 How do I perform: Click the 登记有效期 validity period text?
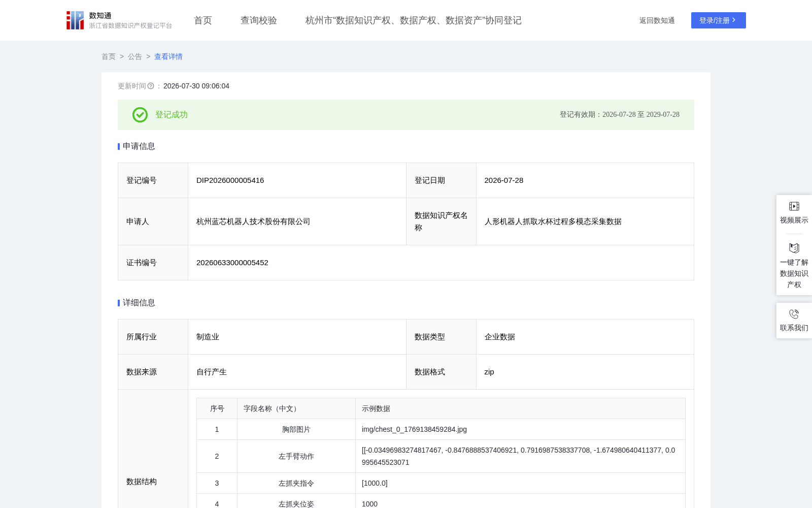point(620,115)
